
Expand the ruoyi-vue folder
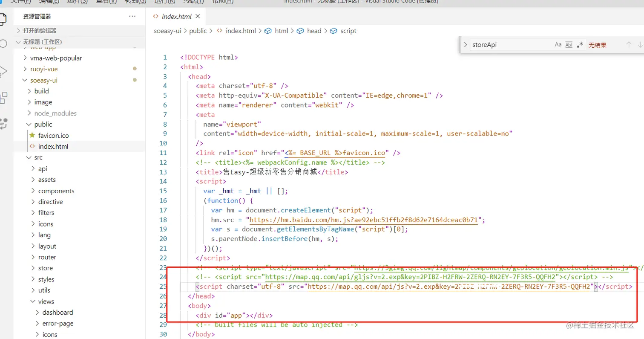pos(25,69)
